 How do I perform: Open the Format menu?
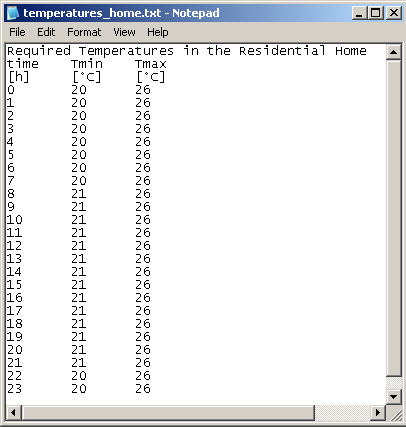pos(84,32)
